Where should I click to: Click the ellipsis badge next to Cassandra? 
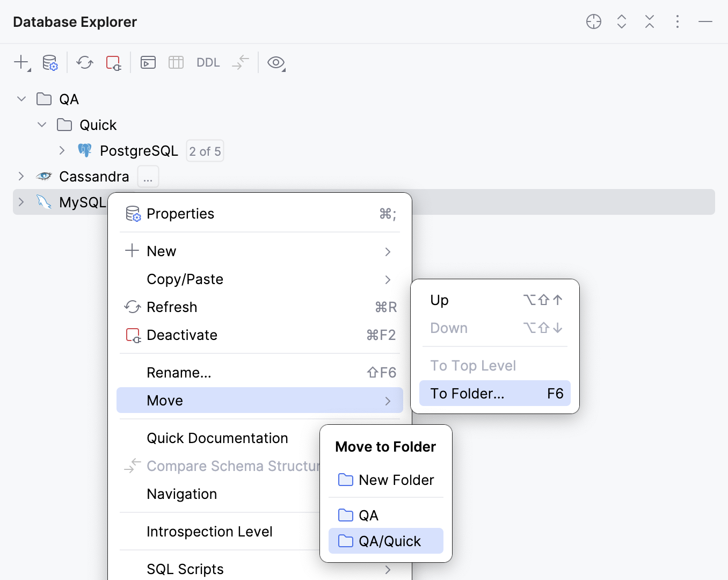click(x=148, y=176)
